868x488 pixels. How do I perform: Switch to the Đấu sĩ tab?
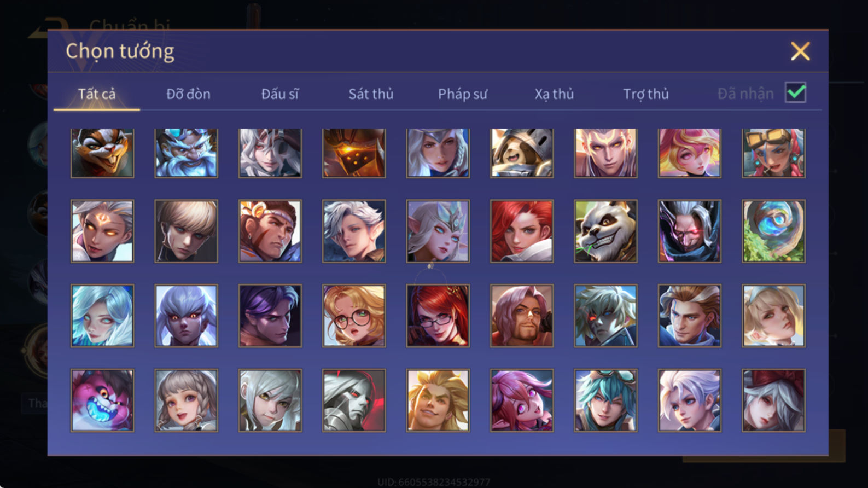coord(279,94)
